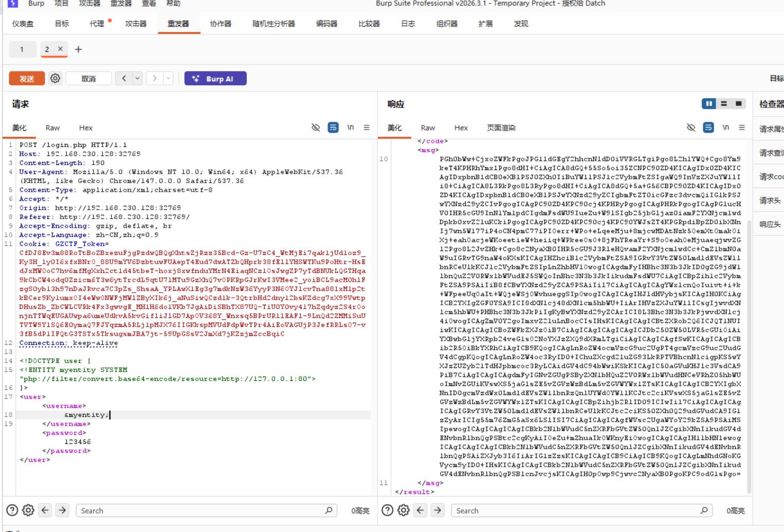784x532 pixels.
Task: Select the combined tabbed layout
Action: tap(739, 104)
